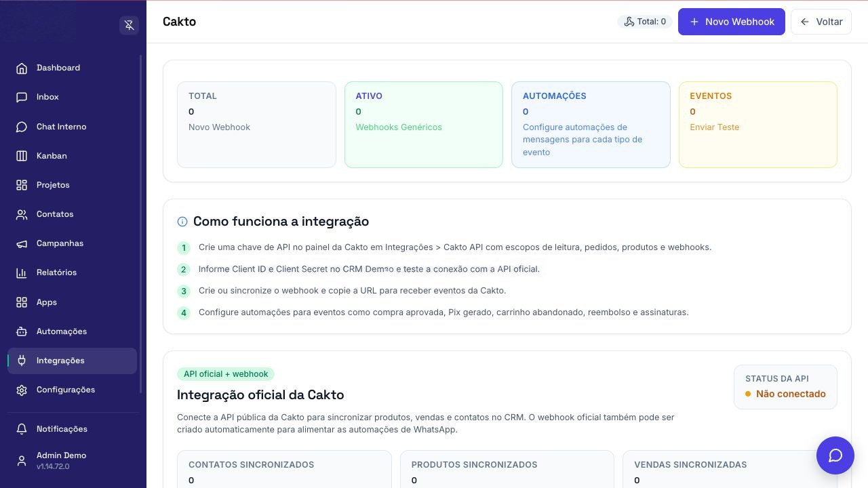Open the floating chat bubble button
Viewport: 868px width, 488px height.
point(835,455)
